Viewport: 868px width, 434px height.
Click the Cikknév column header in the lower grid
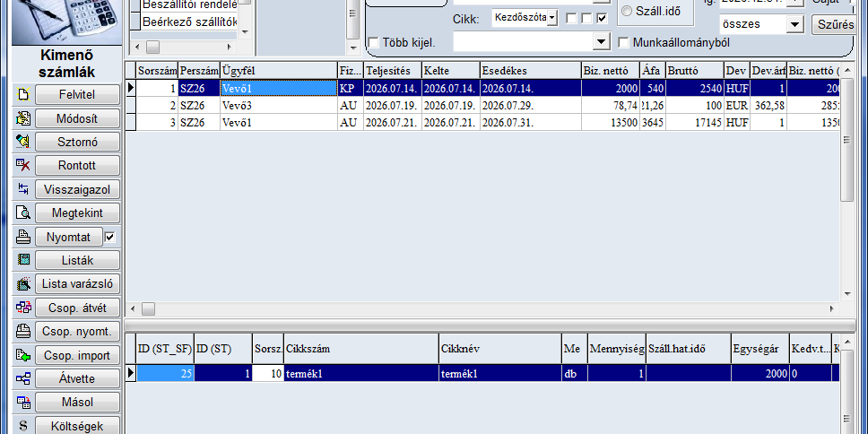tap(499, 349)
